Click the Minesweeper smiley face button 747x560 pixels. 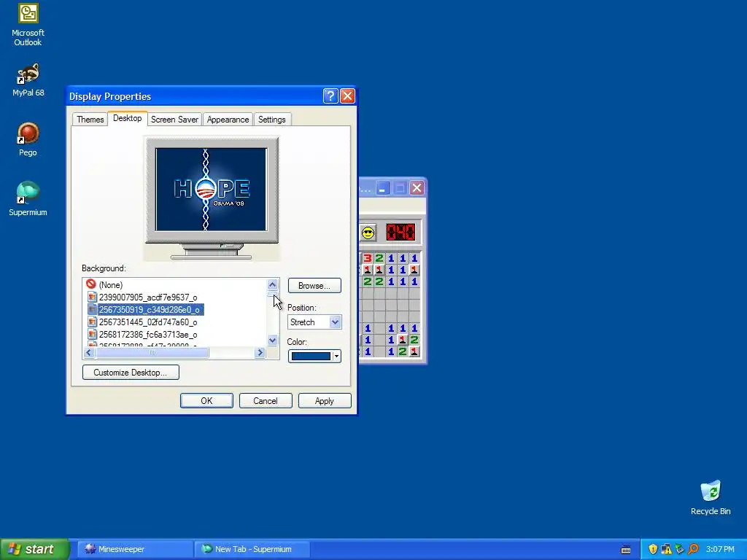tap(368, 233)
